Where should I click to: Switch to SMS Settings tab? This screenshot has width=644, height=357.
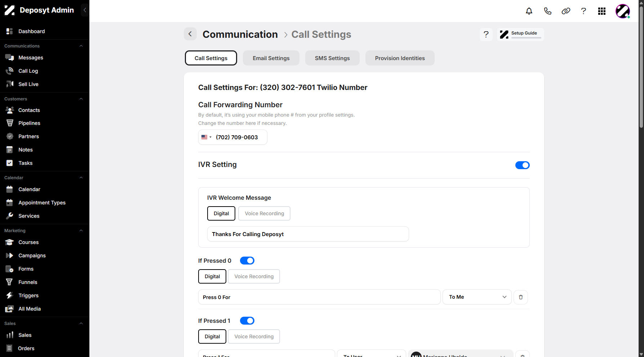332,58
